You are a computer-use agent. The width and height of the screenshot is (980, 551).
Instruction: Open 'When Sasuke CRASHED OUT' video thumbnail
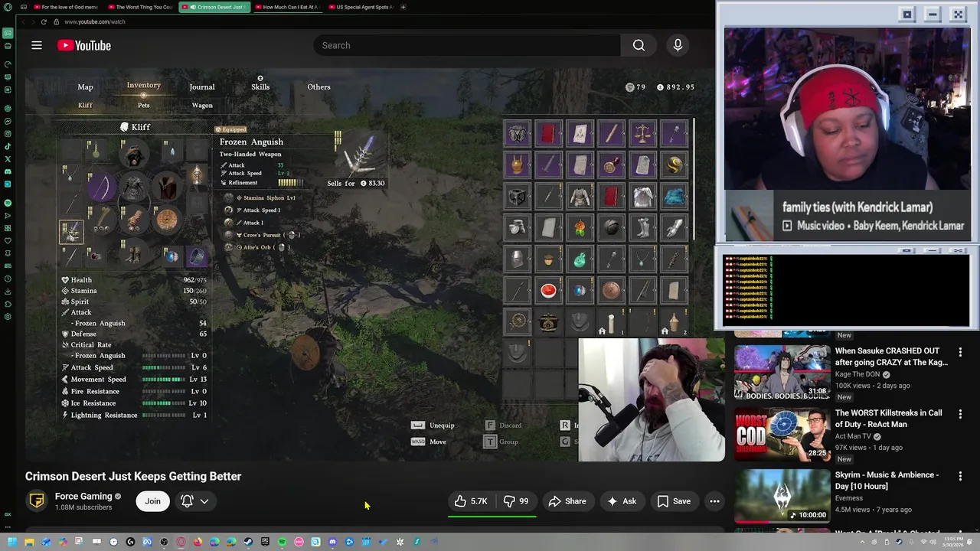coord(782,373)
